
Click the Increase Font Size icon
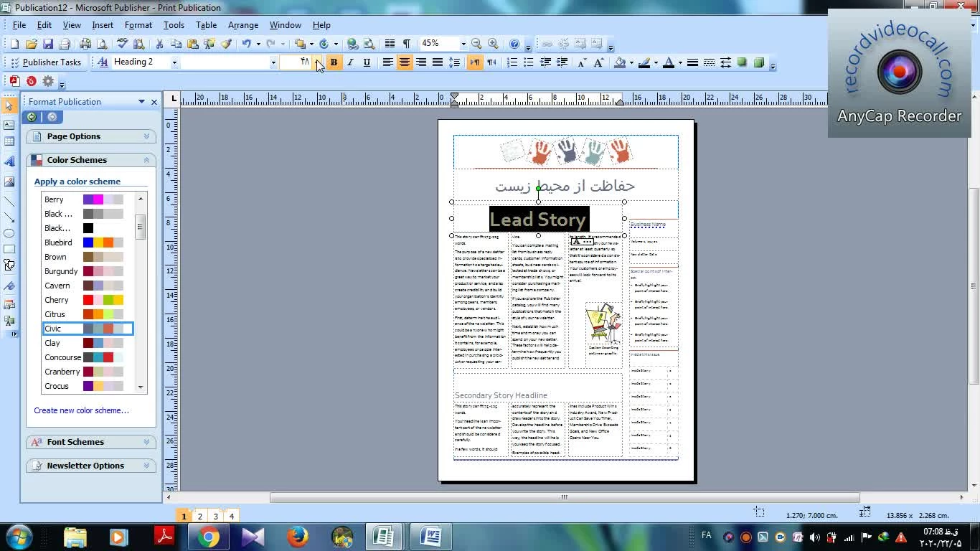click(598, 62)
